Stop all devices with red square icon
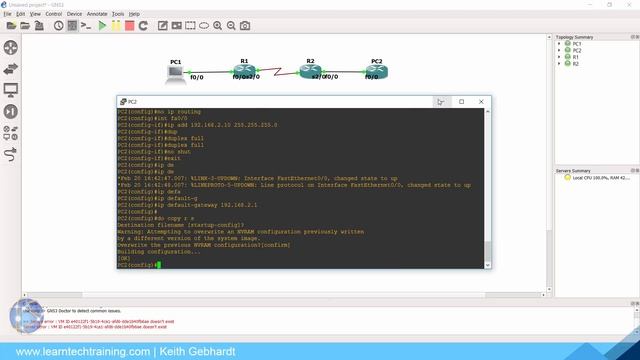 pos(129,26)
